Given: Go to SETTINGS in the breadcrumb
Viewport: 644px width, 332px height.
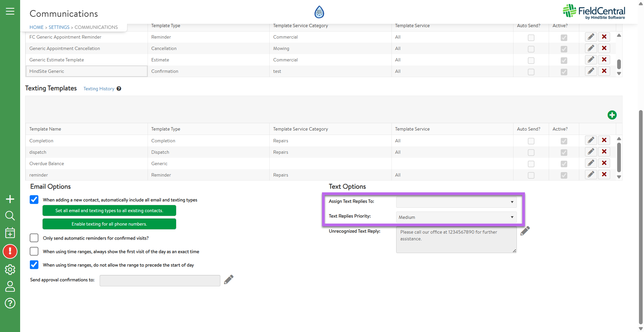Looking at the screenshot, I should 59,27.
